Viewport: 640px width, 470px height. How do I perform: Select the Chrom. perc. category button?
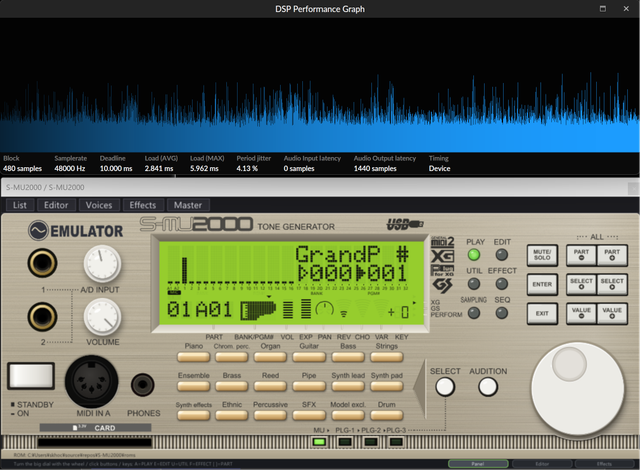click(x=231, y=357)
